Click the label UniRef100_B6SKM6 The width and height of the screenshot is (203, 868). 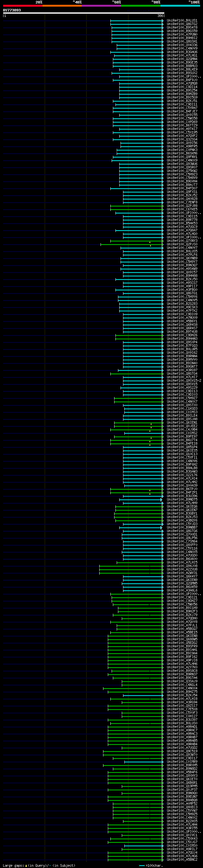[x=182, y=153]
